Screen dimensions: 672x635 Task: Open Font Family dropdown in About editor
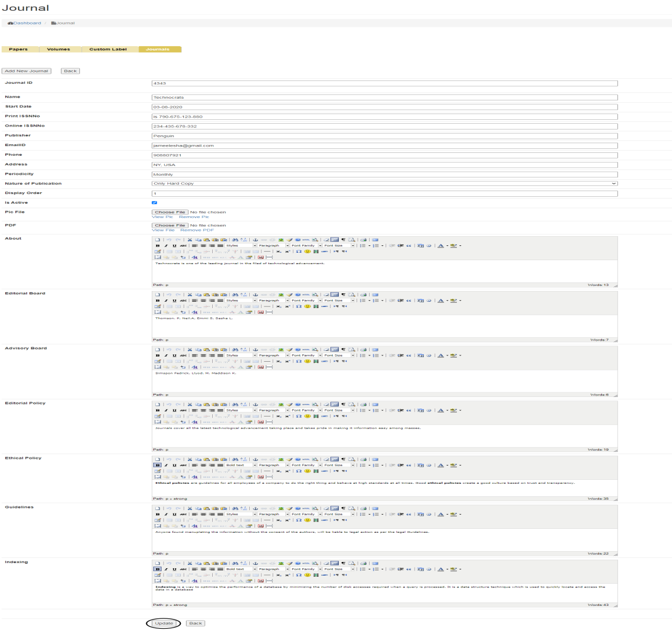click(306, 246)
